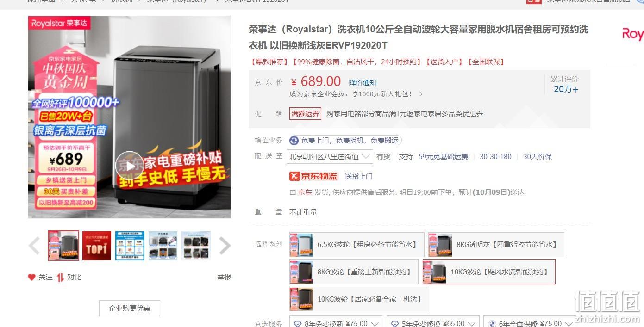This screenshot has width=644, height=327.
Task: Show previous thumbnails with left arrow
Action: [34, 246]
